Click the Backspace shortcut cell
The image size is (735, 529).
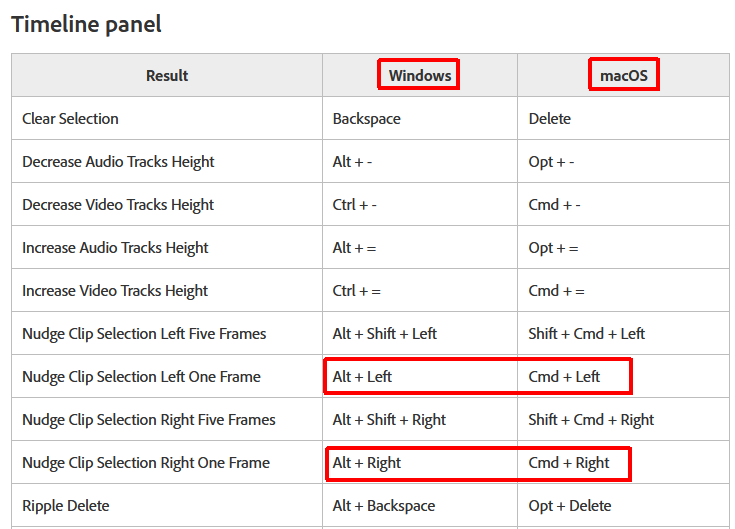[366, 119]
